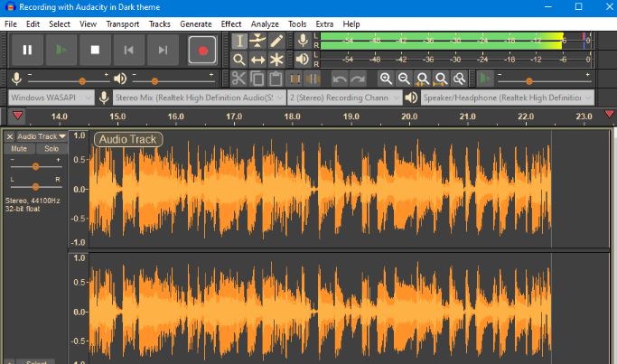Click the Zoom Out icon

click(404, 79)
